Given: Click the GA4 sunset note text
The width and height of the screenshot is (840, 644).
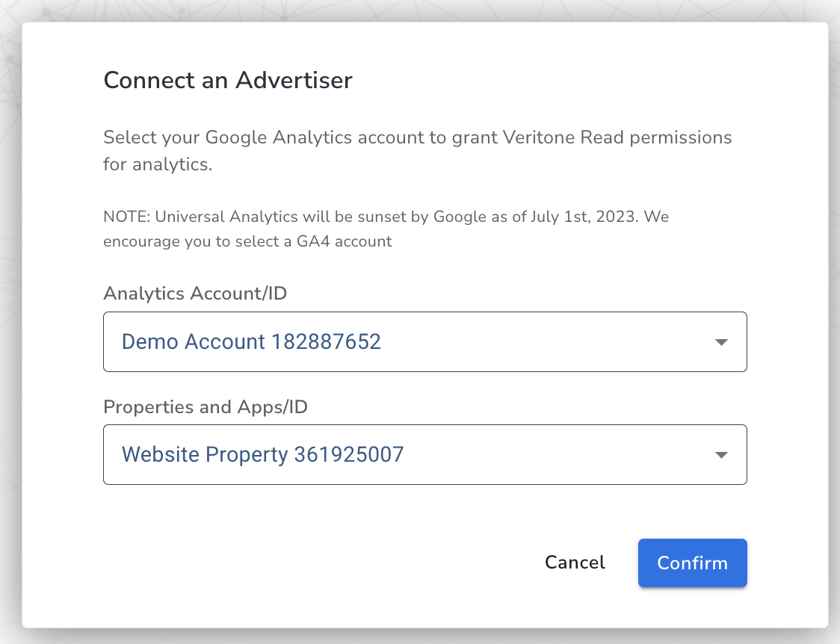Looking at the screenshot, I should click(x=386, y=229).
